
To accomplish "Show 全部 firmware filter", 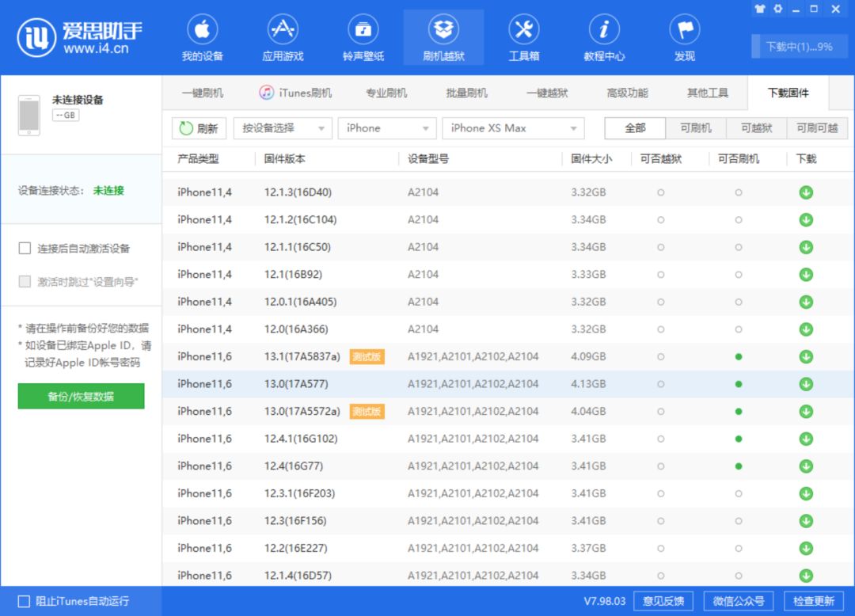I will 635,128.
